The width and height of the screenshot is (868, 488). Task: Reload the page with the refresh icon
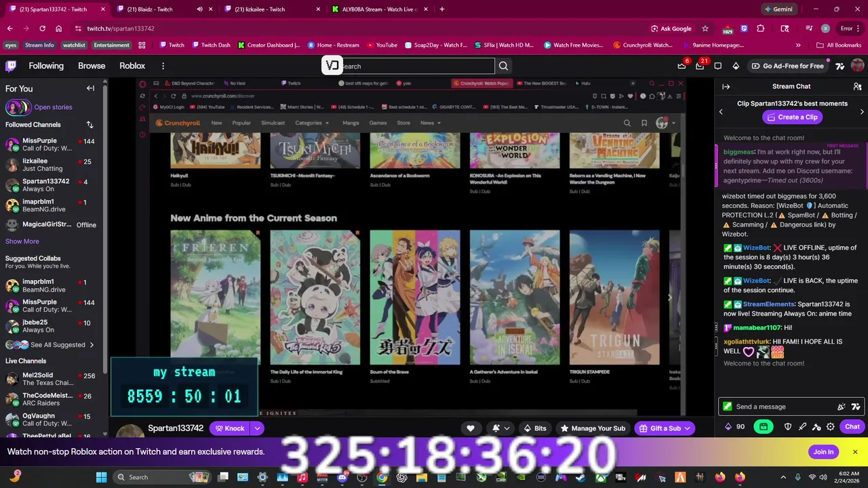(42, 28)
